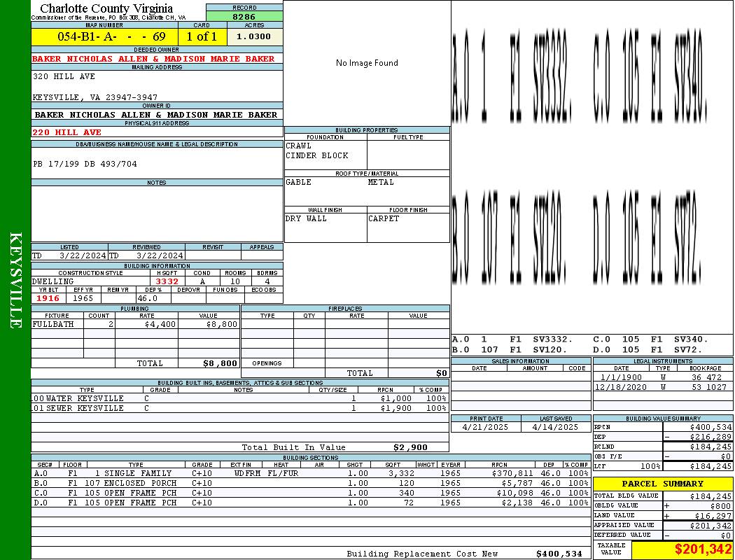The height and width of the screenshot is (560, 735).
Task: Select the ENCLOSED PORCH section row
Action: (311, 483)
